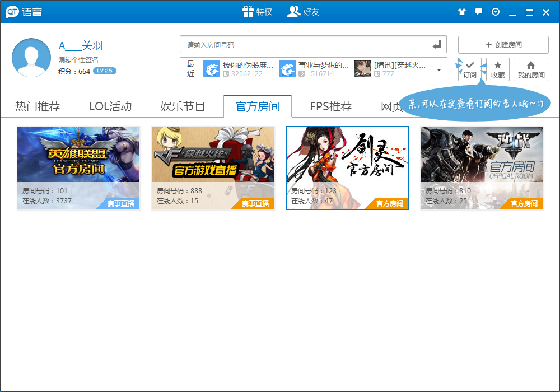Switch to the FPS推荐 tab

coord(331,106)
